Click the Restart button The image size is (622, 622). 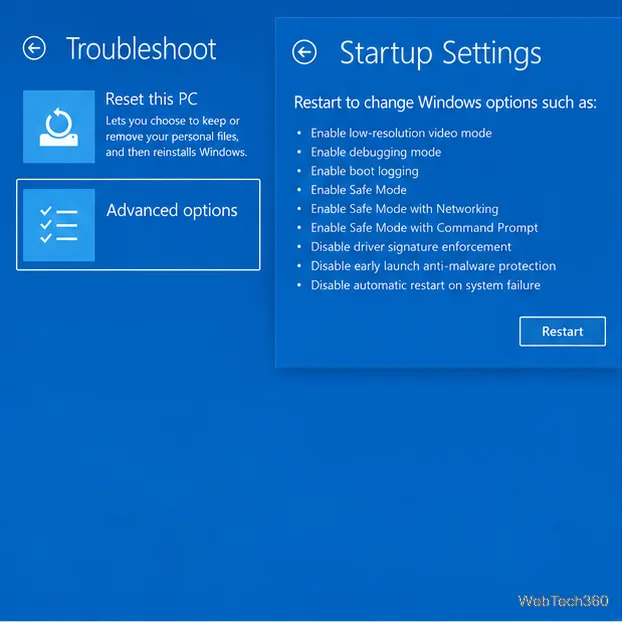[x=562, y=331]
